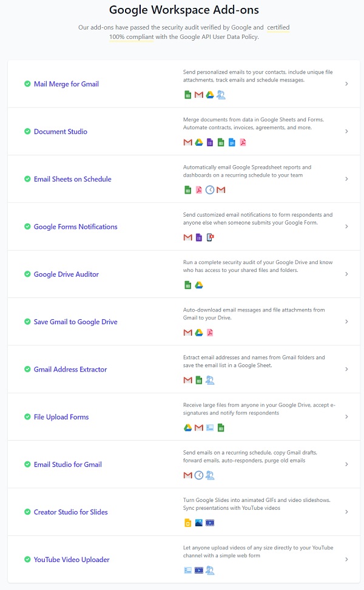Viewport: 364px width, 590px height.
Task: Click the phone notification icon under Google Forms Notifications
Action: [209, 237]
